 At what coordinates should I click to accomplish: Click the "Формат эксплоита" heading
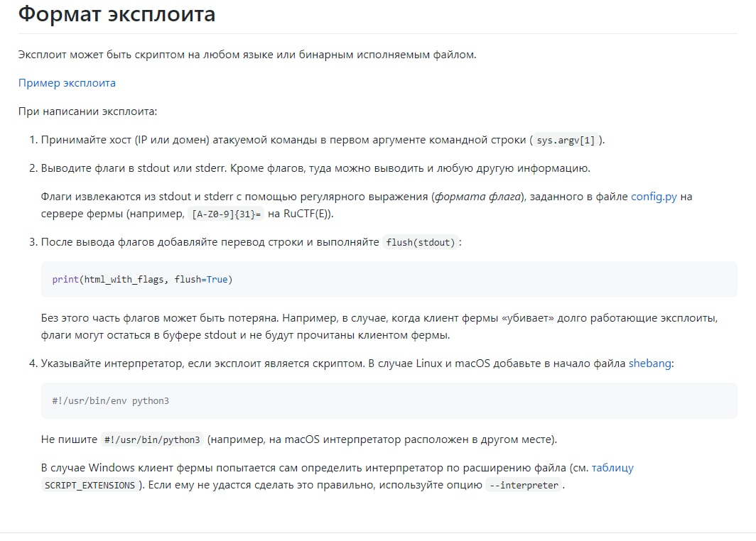coord(117,13)
